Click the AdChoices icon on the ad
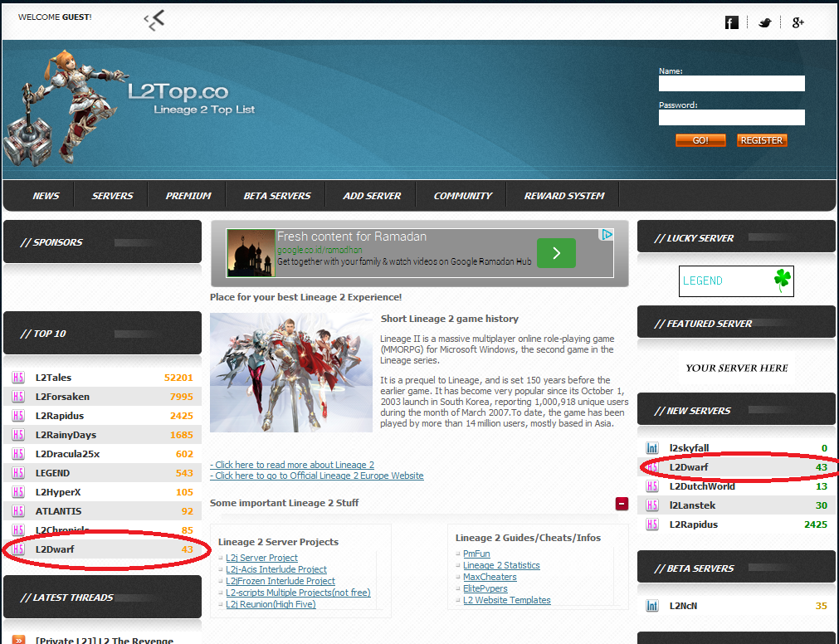Image resolution: width=839 pixels, height=644 pixels. click(607, 235)
